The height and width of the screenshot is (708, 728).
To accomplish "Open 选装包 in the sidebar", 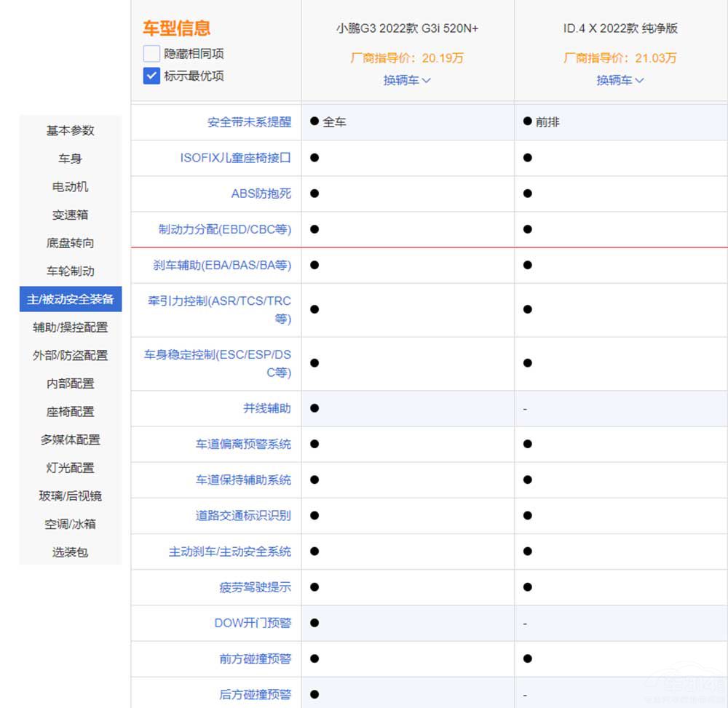I will pyautogui.click(x=71, y=552).
